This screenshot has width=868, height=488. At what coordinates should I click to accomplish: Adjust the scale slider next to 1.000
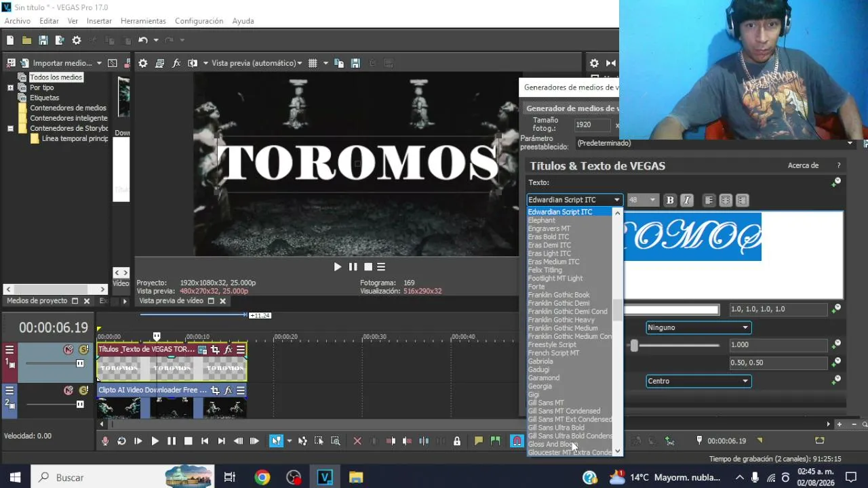tap(634, 346)
